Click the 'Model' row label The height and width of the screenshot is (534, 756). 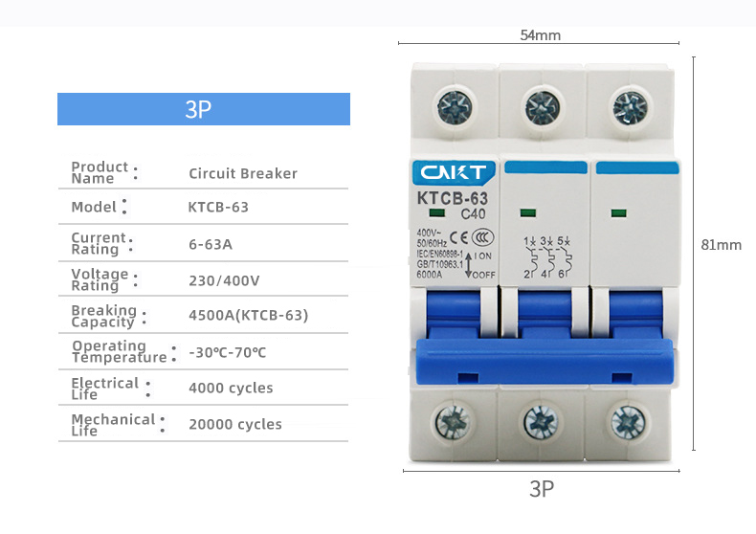click(x=94, y=207)
